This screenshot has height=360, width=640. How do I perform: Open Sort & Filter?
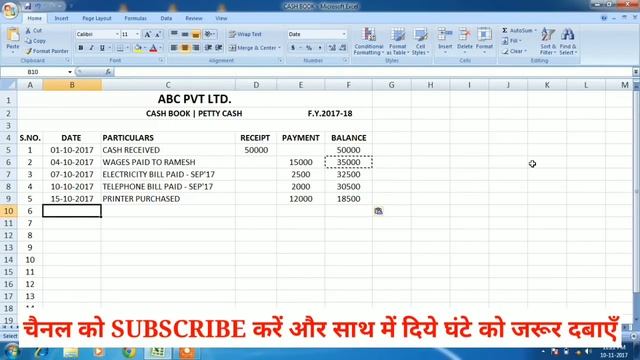click(548, 41)
